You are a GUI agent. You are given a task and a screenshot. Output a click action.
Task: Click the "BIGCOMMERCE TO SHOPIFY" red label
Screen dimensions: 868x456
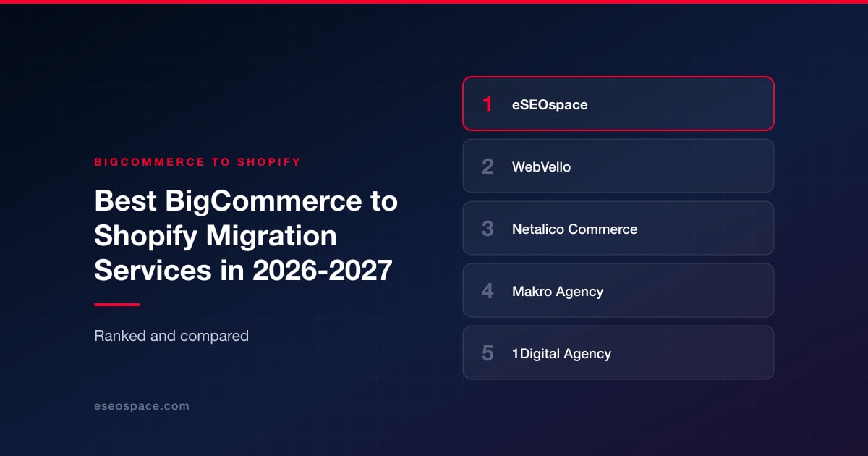point(197,162)
